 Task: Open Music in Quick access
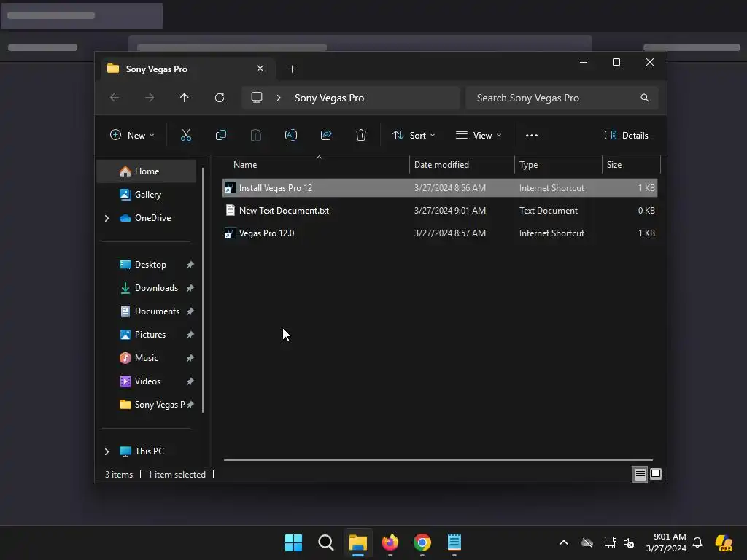click(146, 358)
